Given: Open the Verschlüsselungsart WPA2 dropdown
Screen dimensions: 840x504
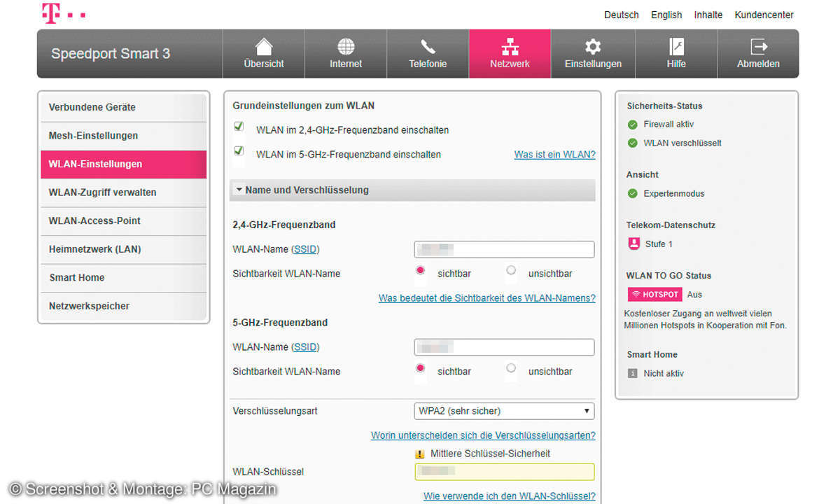Looking at the screenshot, I should [x=504, y=411].
